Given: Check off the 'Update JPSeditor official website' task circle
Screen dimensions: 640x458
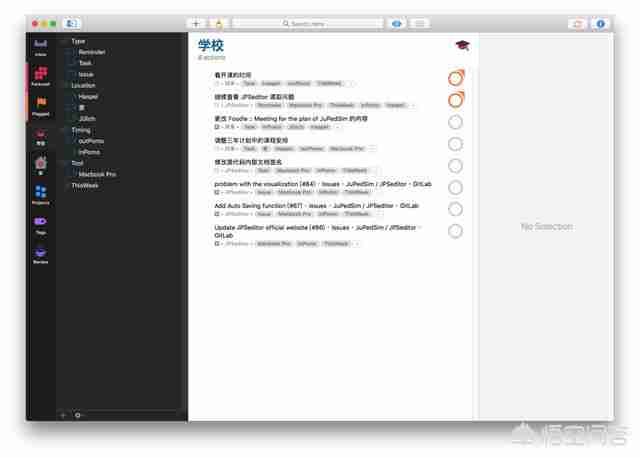Looking at the screenshot, I should [x=455, y=231].
